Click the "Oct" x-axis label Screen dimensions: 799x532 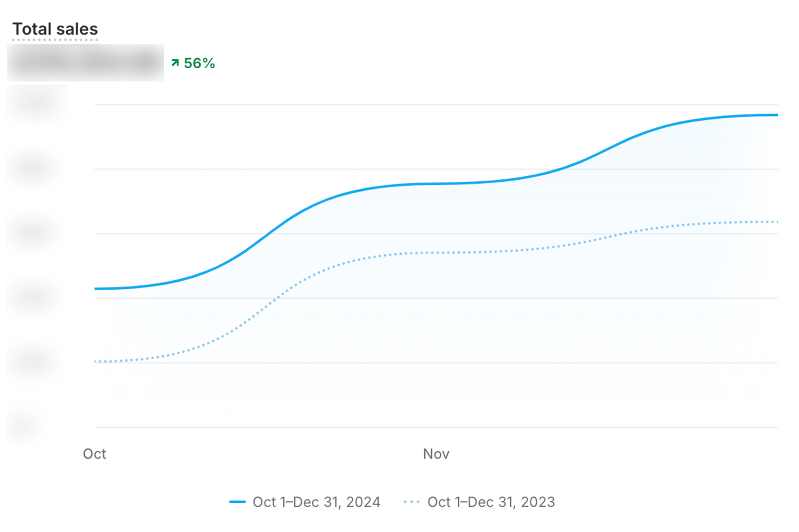coord(94,454)
